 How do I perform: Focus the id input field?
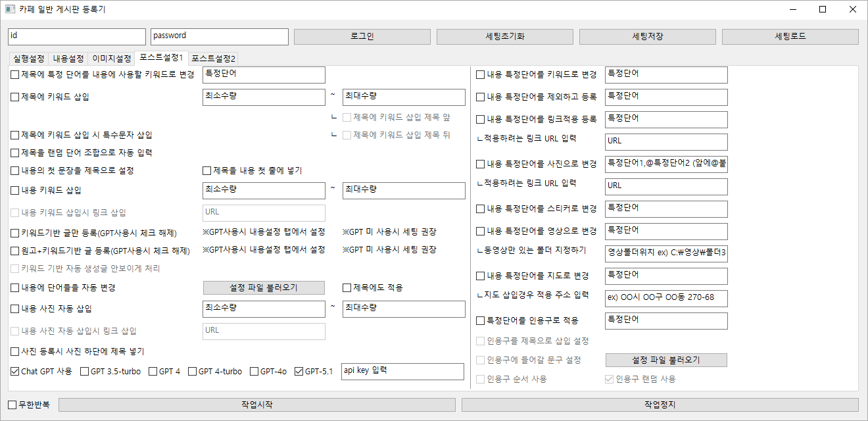pyautogui.click(x=76, y=37)
